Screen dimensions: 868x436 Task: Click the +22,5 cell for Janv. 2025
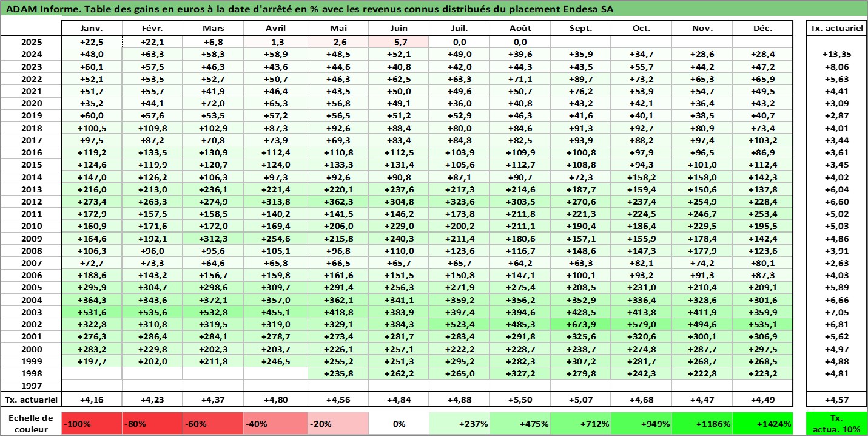pos(92,42)
